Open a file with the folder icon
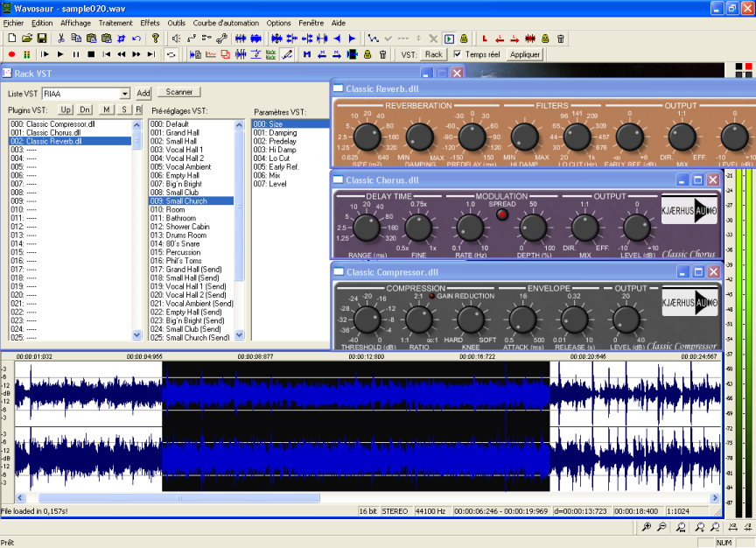This screenshot has width=756, height=548. [27, 39]
